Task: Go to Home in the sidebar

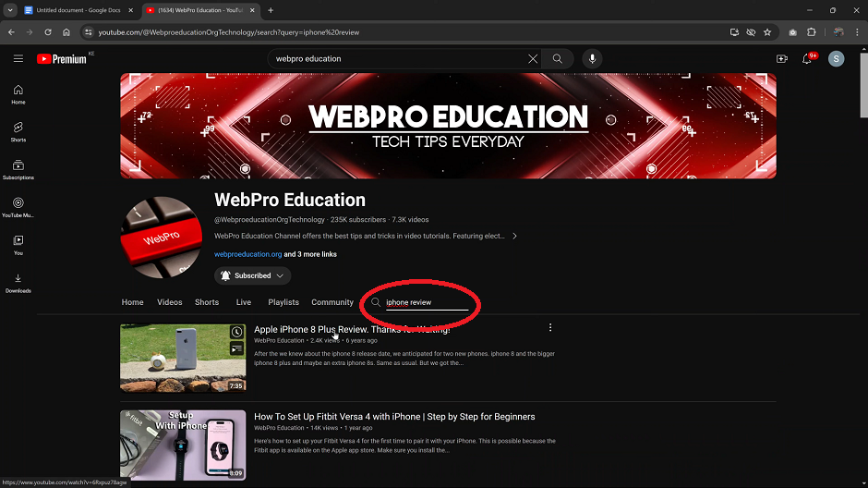Action: 18,94
